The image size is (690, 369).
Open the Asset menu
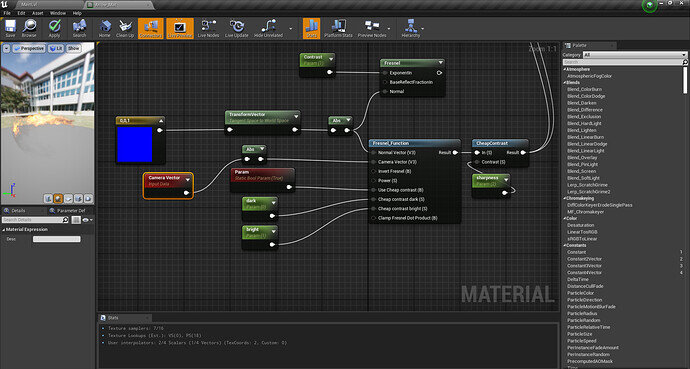38,13
